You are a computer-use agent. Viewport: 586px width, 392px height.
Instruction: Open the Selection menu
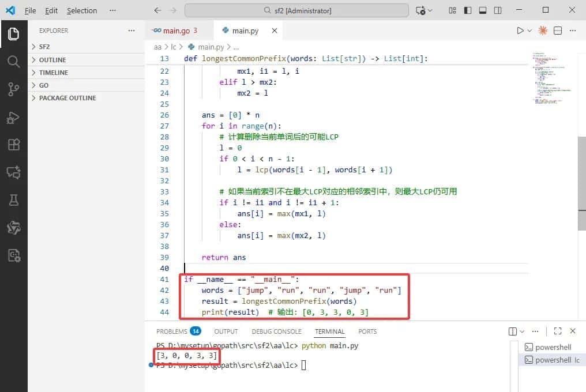pos(81,10)
